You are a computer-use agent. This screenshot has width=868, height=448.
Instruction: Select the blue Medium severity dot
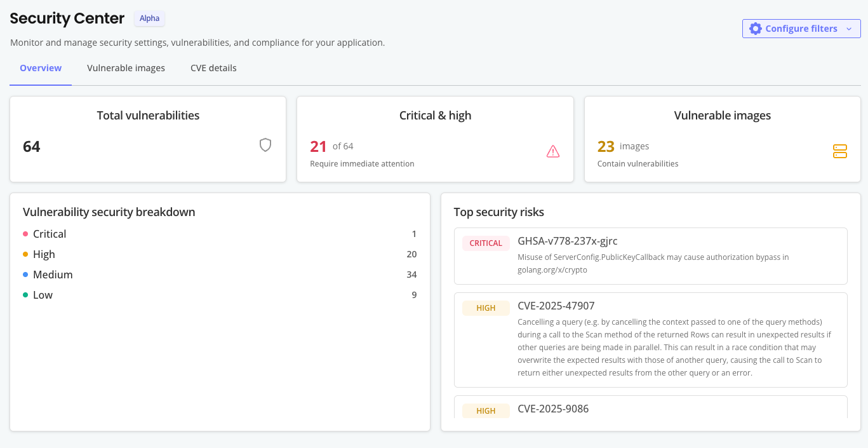[x=27, y=275]
